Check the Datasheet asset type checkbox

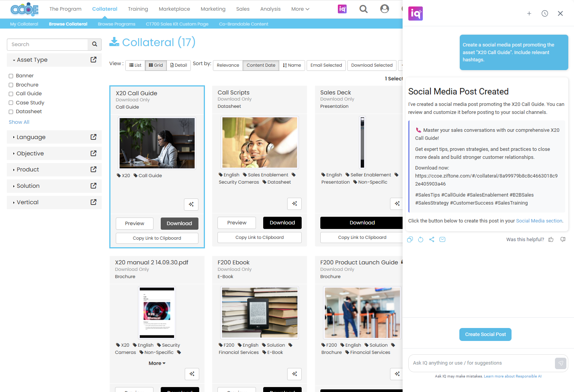[x=11, y=112]
